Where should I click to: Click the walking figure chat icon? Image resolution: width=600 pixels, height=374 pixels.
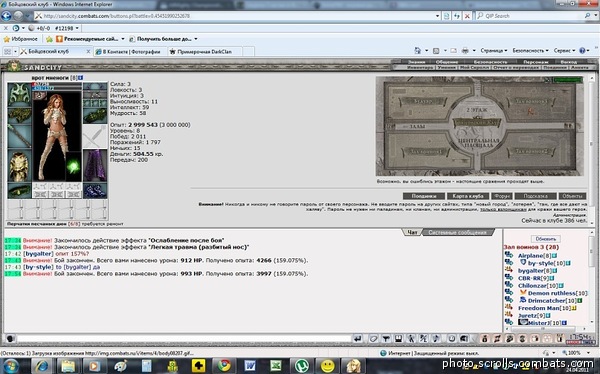(x=411, y=339)
